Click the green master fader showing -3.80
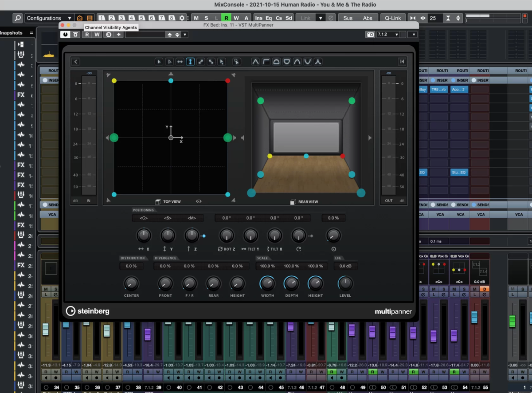This screenshot has height=393, width=532. click(x=512, y=321)
